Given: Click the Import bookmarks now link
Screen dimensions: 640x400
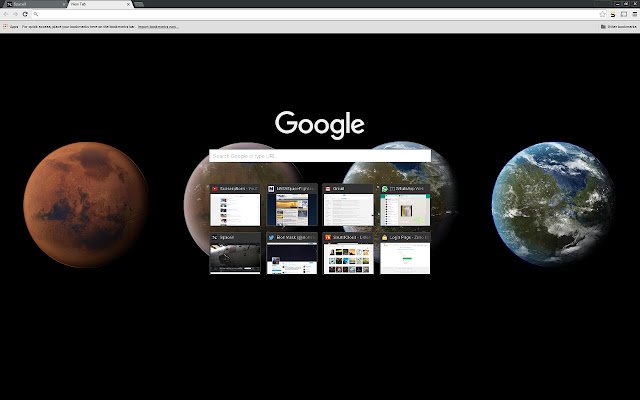Looking at the screenshot, I should [158, 27].
